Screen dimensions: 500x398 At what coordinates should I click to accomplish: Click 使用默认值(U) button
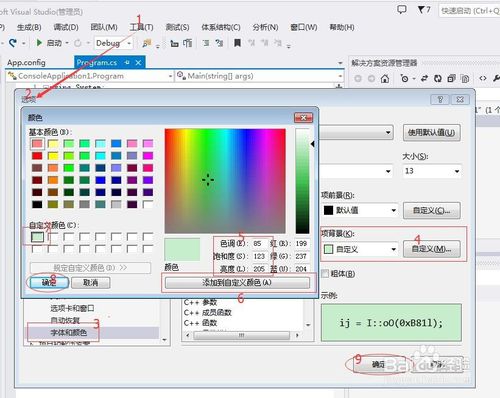431,133
